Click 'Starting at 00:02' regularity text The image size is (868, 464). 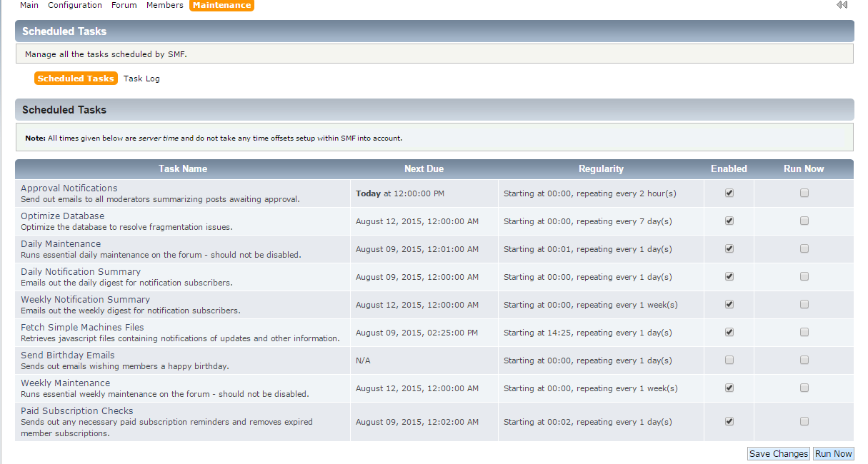[537, 422]
